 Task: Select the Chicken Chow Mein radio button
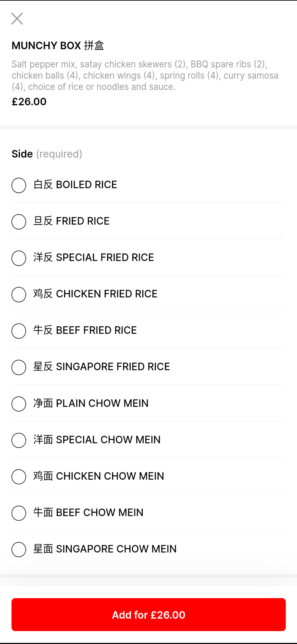(x=19, y=477)
